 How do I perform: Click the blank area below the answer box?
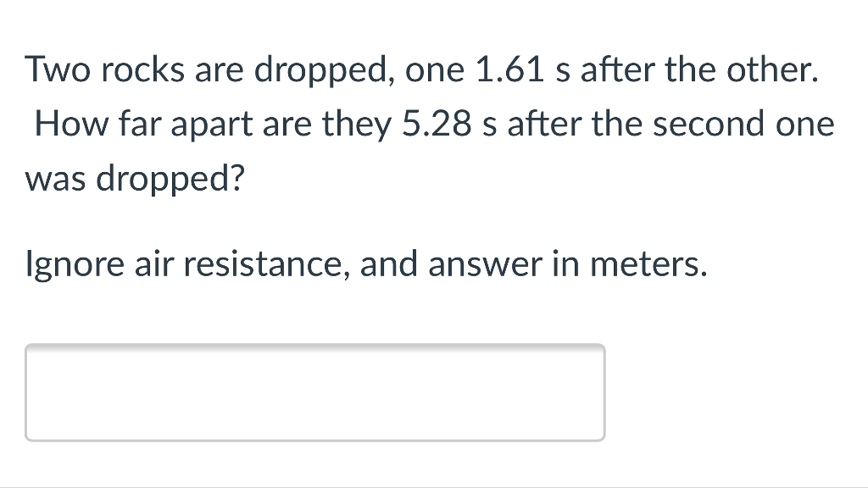(x=314, y=462)
